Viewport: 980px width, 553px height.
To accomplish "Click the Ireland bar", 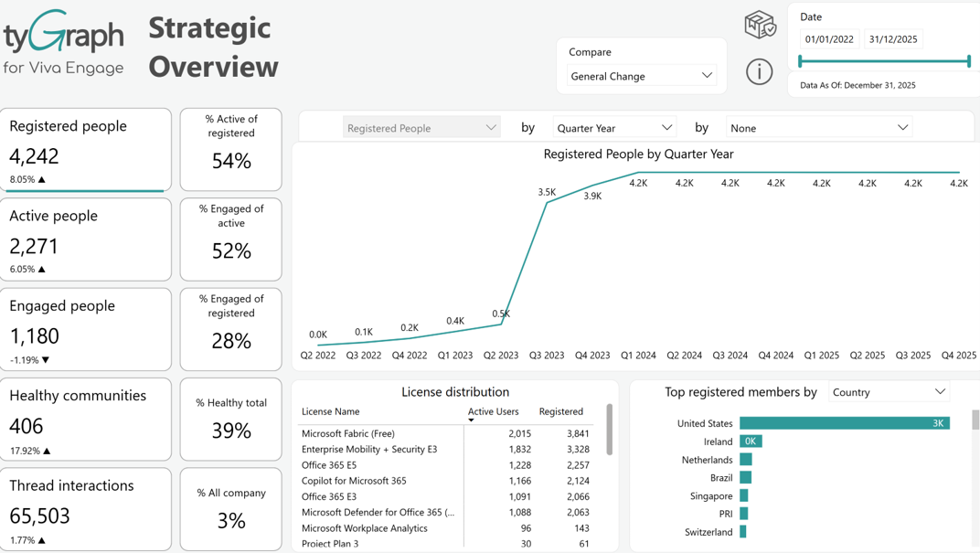I will 751,441.
